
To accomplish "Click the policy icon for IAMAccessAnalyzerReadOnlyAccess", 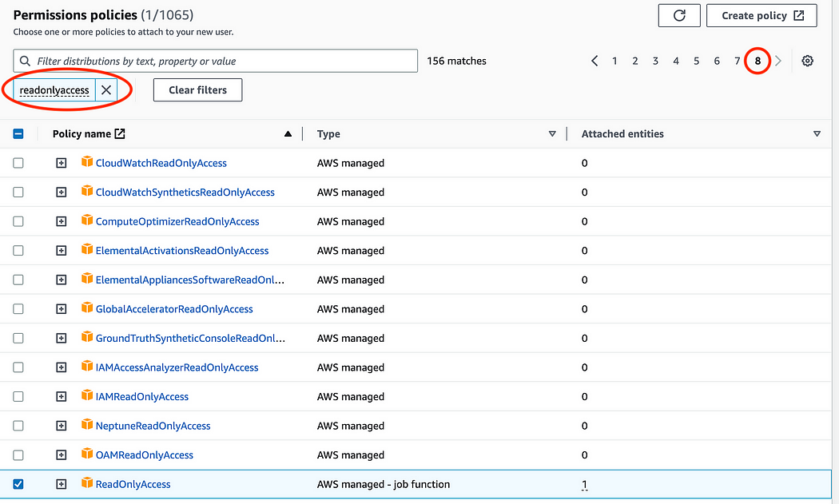I will (x=86, y=367).
